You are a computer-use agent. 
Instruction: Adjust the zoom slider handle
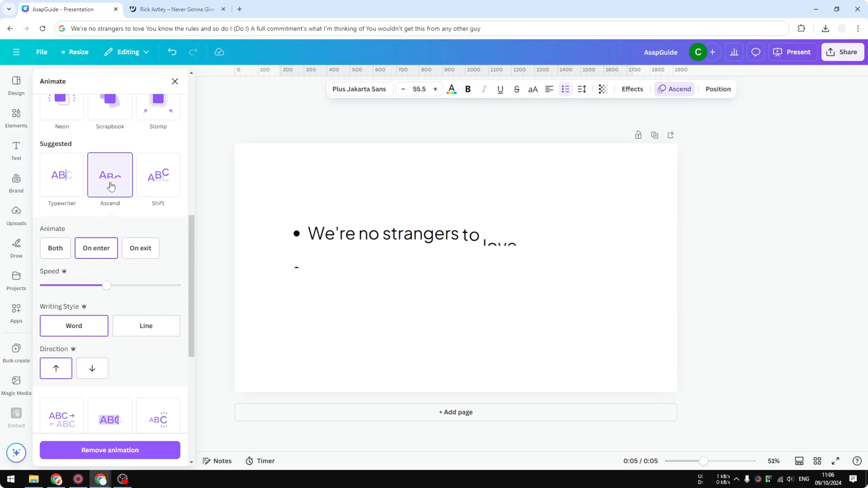click(703, 461)
